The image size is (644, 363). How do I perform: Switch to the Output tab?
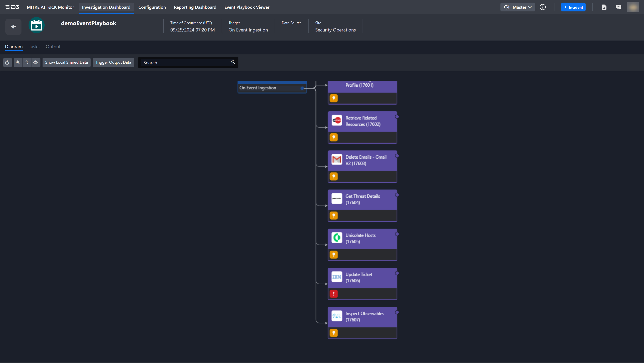click(x=53, y=47)
